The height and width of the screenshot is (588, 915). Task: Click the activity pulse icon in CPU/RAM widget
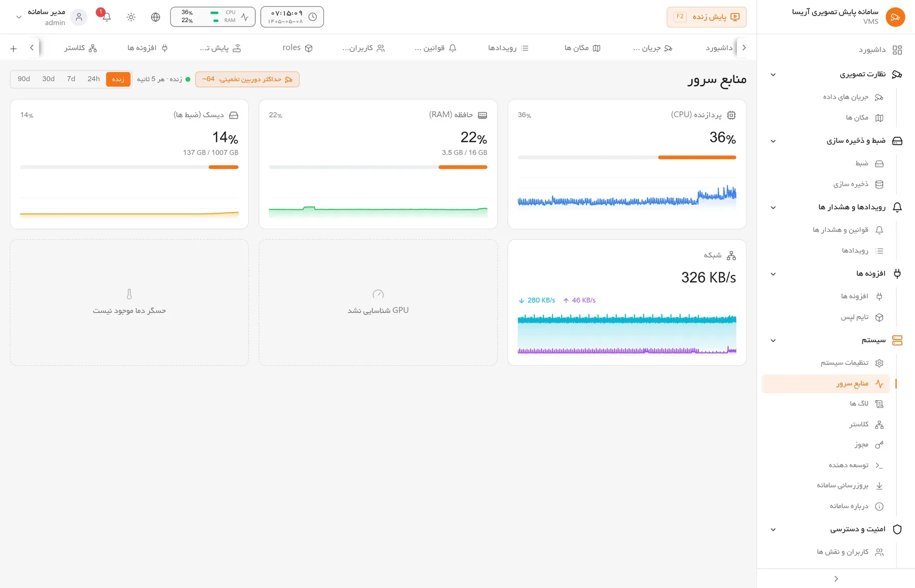point(245,17)
